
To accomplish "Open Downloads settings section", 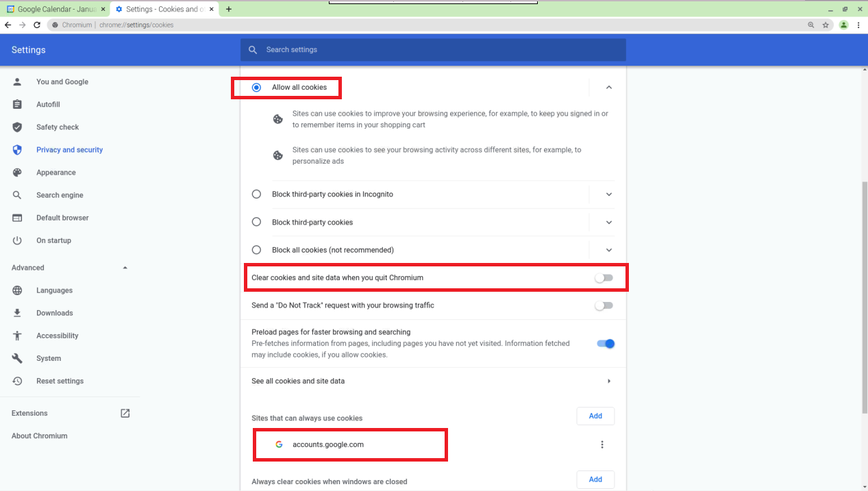I will (55, 313).
